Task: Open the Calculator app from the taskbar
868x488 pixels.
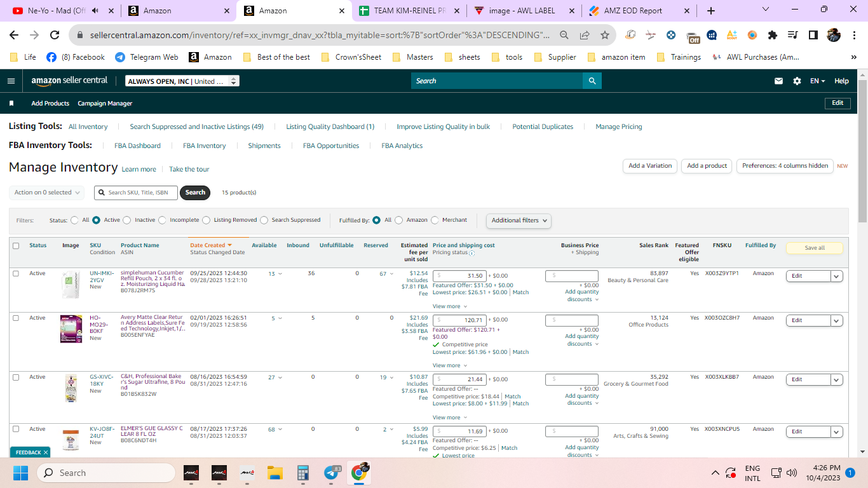Action: tap(302, 473)
